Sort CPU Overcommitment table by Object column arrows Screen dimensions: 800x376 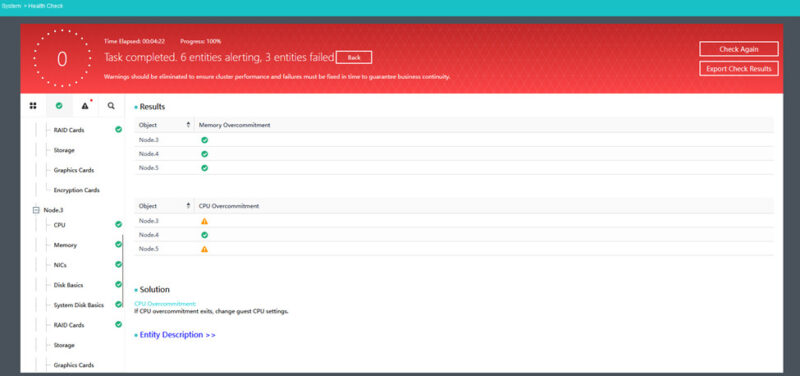[x=189, y=206]
